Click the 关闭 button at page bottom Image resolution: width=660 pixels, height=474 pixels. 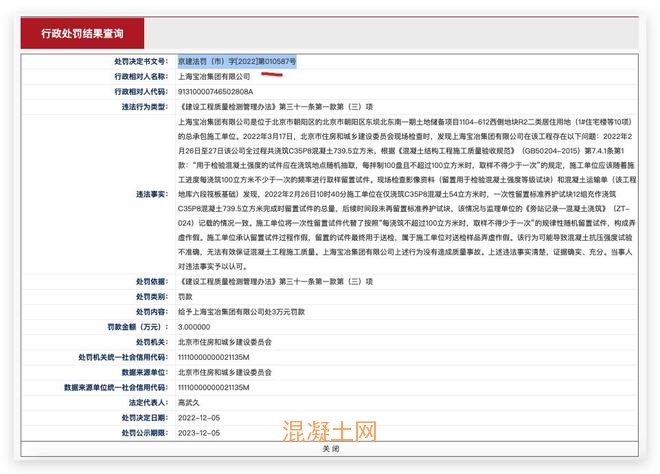tap(330, 449)
